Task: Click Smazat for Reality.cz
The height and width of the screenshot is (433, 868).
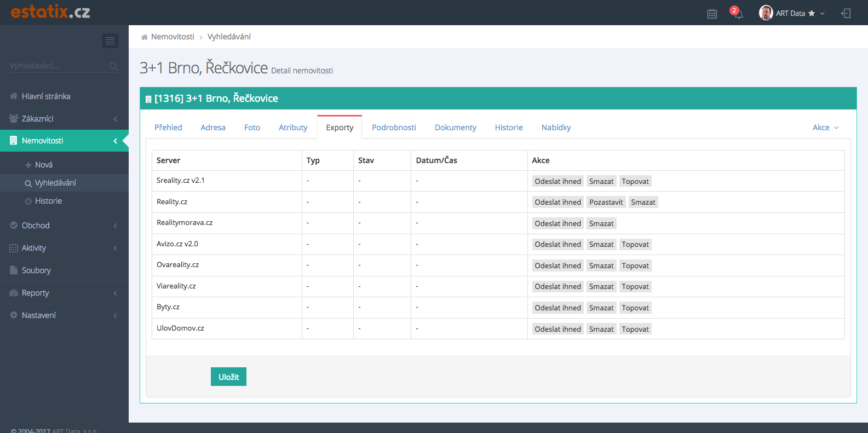Action: tap(643, 202)
